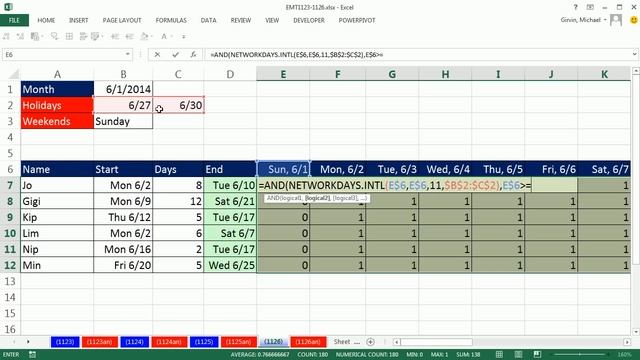
Task: Expand the formula bar
Action: coord(635,54)
